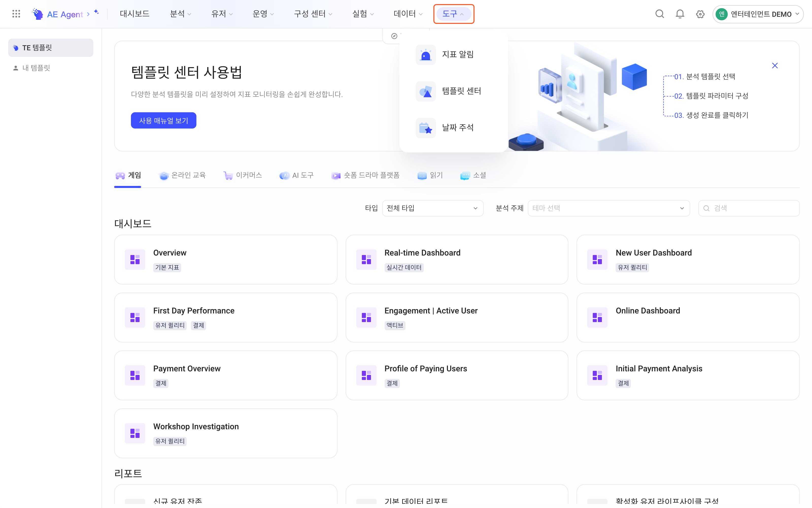The image size is (812, 508).
Task: Open the app grid launcher icon
Action: pyautogui.click(x=16, y=14)
